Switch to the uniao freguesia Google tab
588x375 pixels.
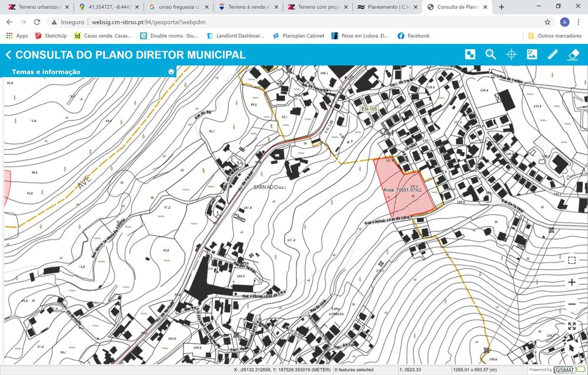pyautogui.click(x=179, y=6)
